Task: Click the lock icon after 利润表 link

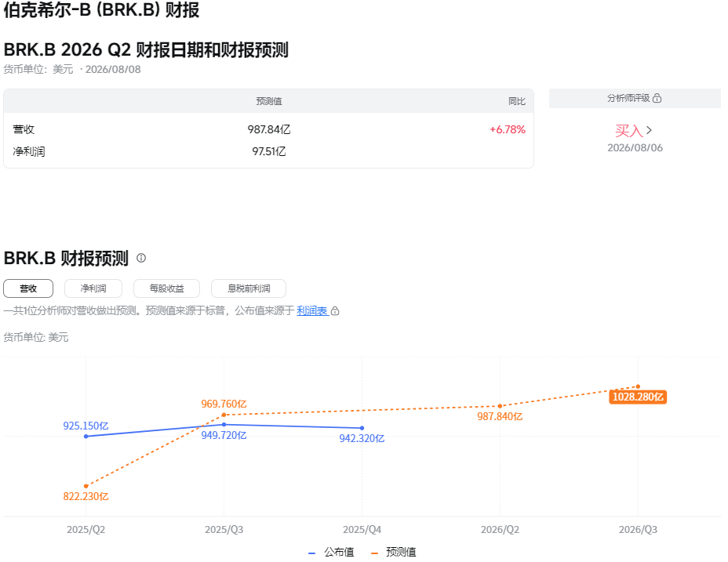Action: [x=335, y=311]
